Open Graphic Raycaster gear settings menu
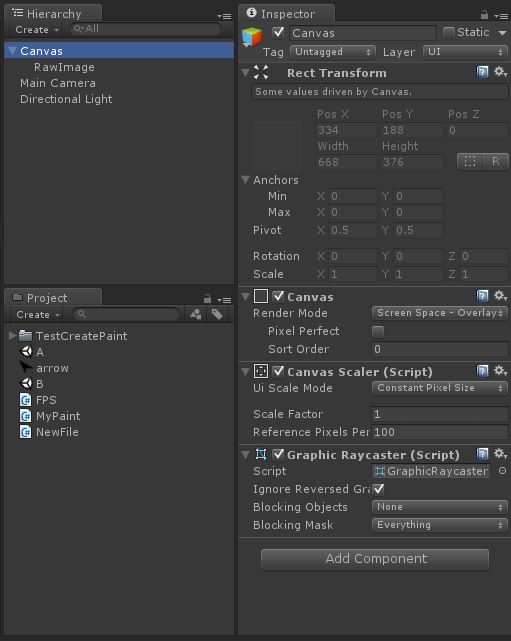The image size is (511, 641). click(500, 453)
